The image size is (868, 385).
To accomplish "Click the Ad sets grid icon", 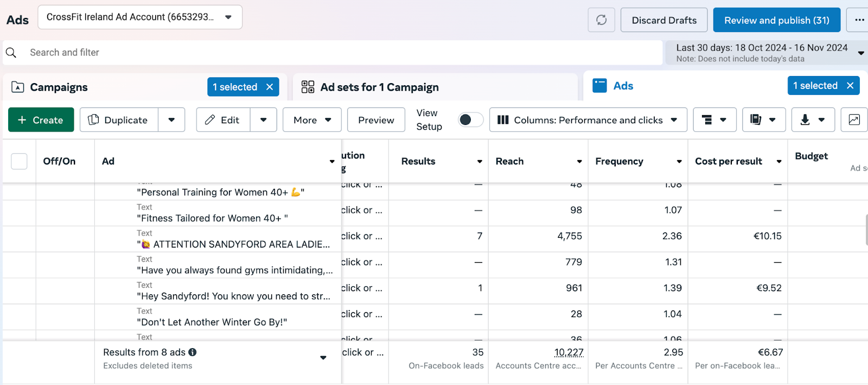I will pyautogui.click(x=308, y=87).
